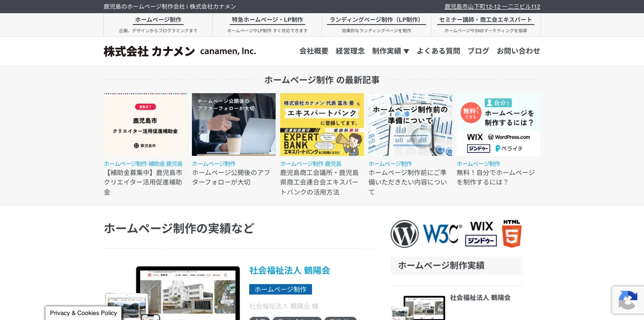Select the ランディングページ制作（LP制作） tab
Screen dimensions: 644x320
point(377,25)
